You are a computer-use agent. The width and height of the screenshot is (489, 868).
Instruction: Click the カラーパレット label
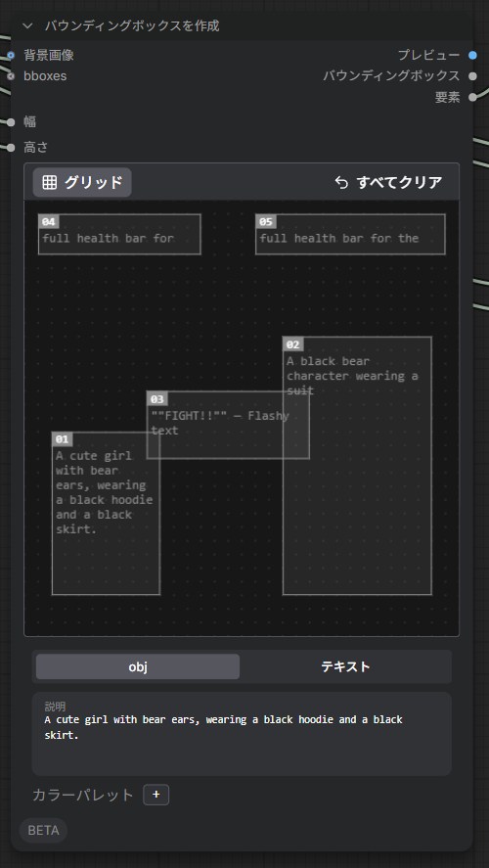(83, 795)
